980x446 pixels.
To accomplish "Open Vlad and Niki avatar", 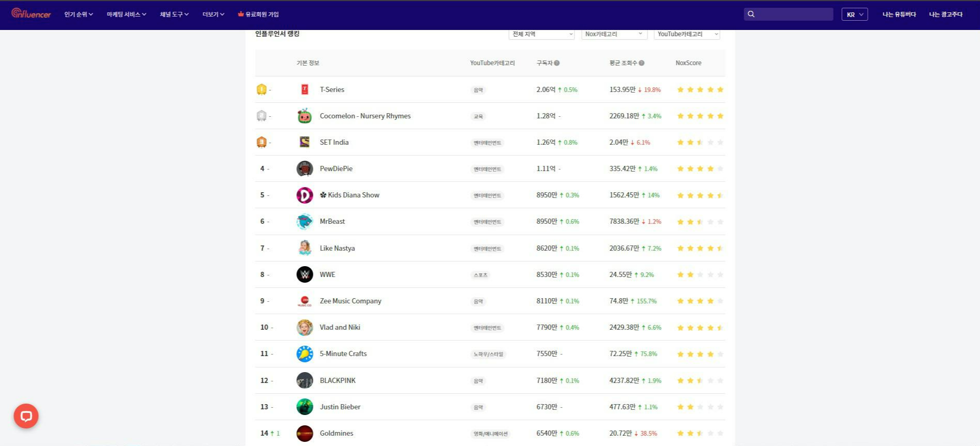I will [305, 328].
